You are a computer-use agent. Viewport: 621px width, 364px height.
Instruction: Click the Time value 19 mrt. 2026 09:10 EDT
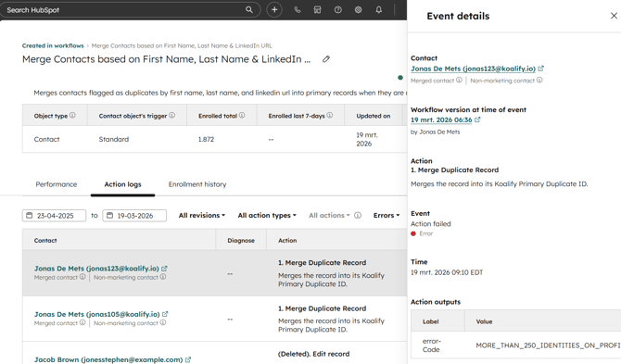pos(447,272)
